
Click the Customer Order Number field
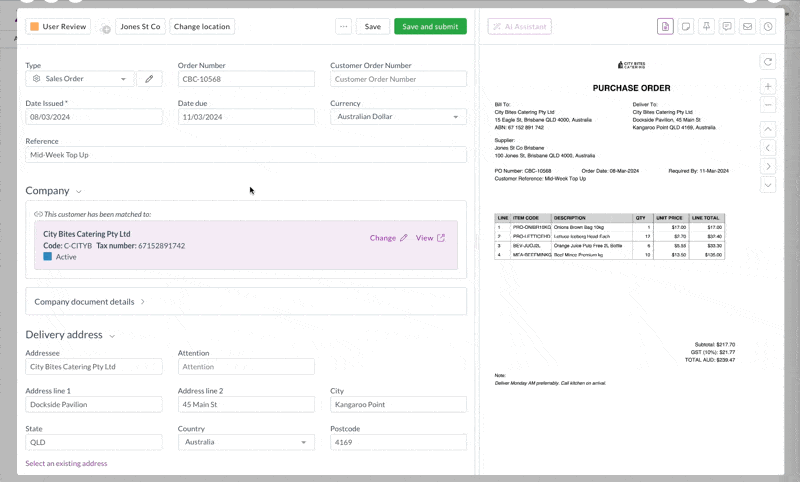[398, 79]
